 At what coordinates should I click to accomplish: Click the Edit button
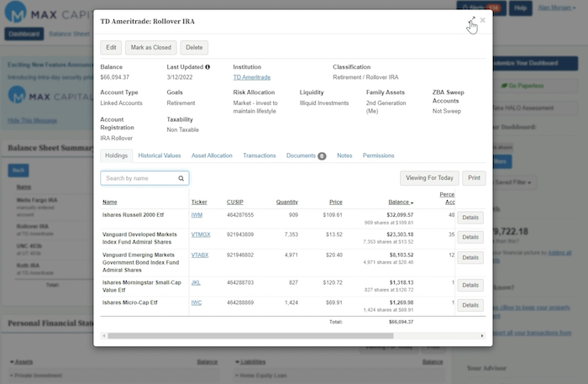[111, 48]
